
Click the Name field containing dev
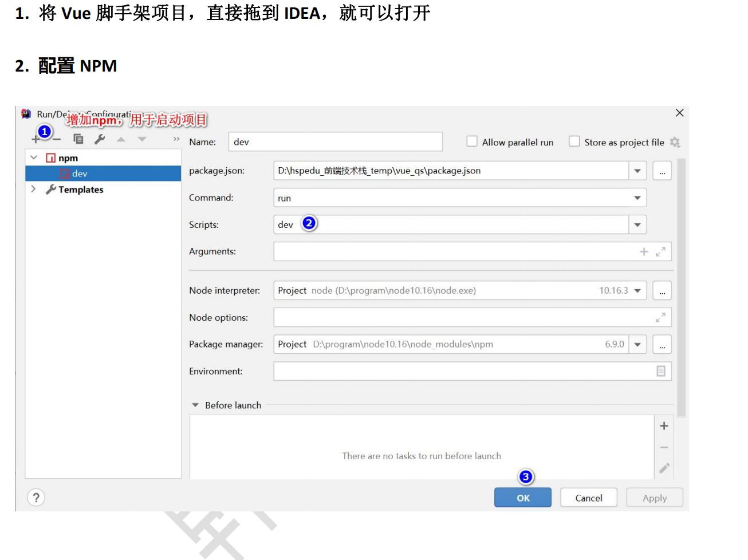(x=336, y=141)
